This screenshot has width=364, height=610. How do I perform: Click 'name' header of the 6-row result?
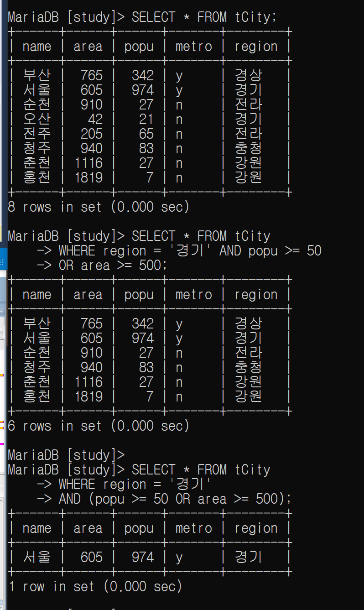(37, 295)
